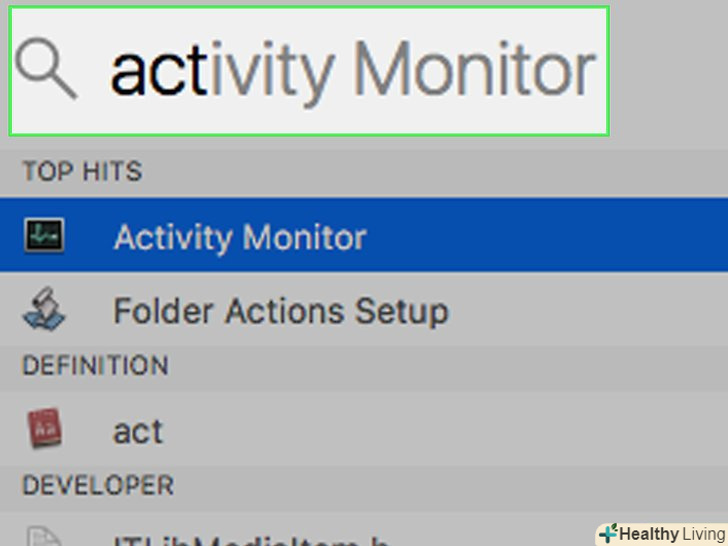The width and height of the screenshot is (728, 546).
Task: Select the Folder Actions Setup result
Action: (x=280, y=311)
